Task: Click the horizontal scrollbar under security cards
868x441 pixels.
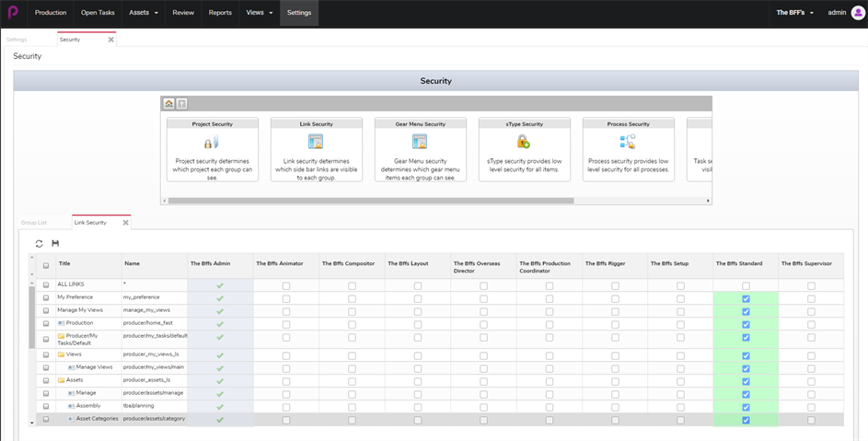Action: pos(368,200)
